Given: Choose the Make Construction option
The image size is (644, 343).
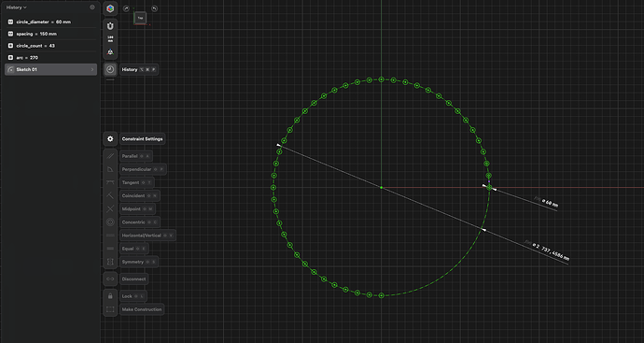Looking at the screenshot, I should pyautogui.click(x=142, y=309).
